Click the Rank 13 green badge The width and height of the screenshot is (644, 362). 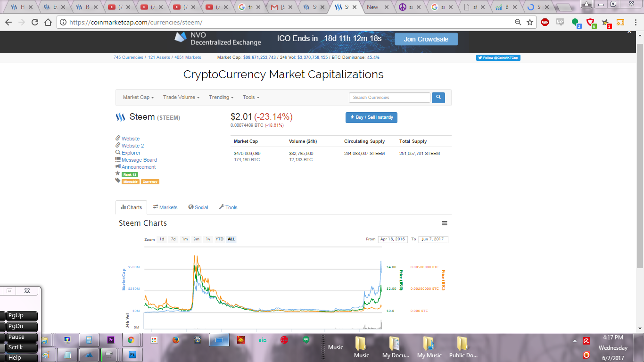(130, 174)
